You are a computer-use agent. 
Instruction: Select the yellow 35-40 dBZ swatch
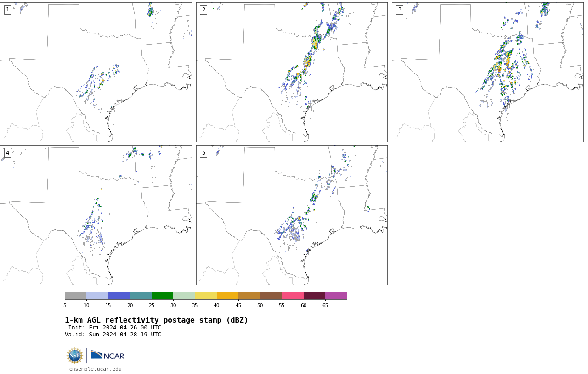(x=206, y=296)
